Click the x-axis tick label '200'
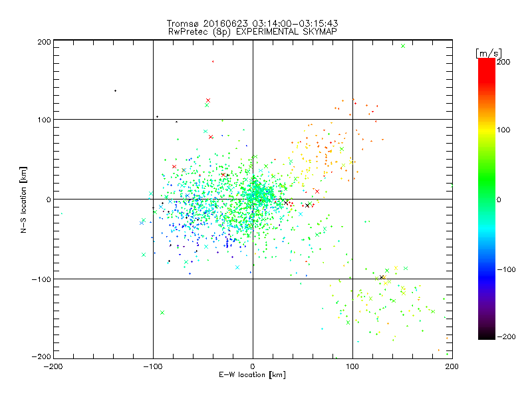532x399 pixels. [452, 366]
